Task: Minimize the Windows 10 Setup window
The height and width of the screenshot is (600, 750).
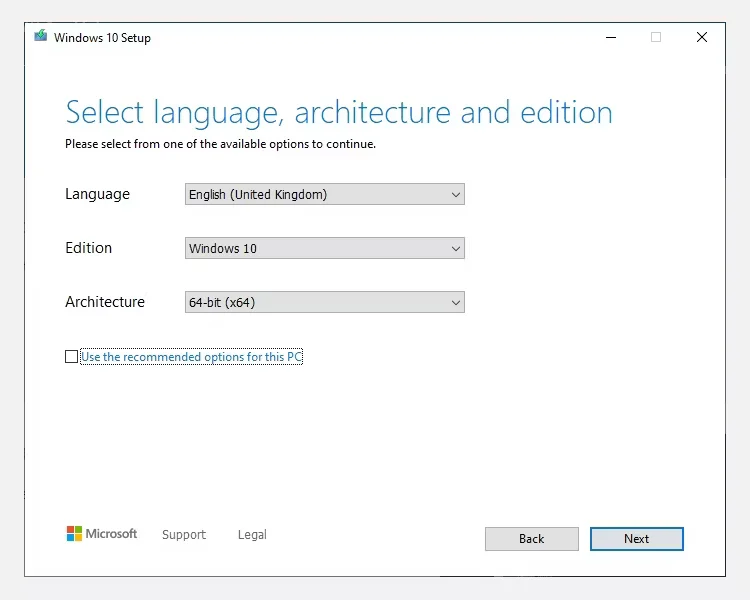Action: (x=610, y=37)
